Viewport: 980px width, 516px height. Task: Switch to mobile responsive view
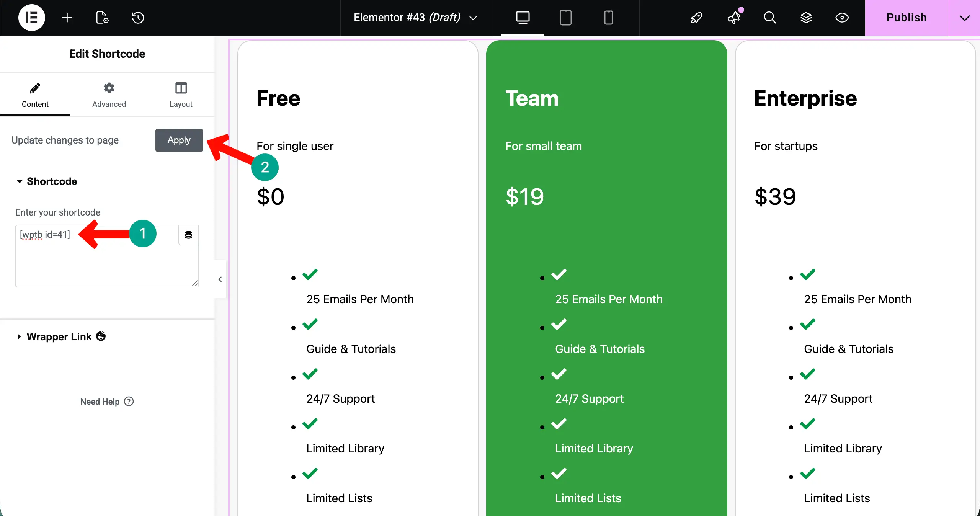point(608,18)
